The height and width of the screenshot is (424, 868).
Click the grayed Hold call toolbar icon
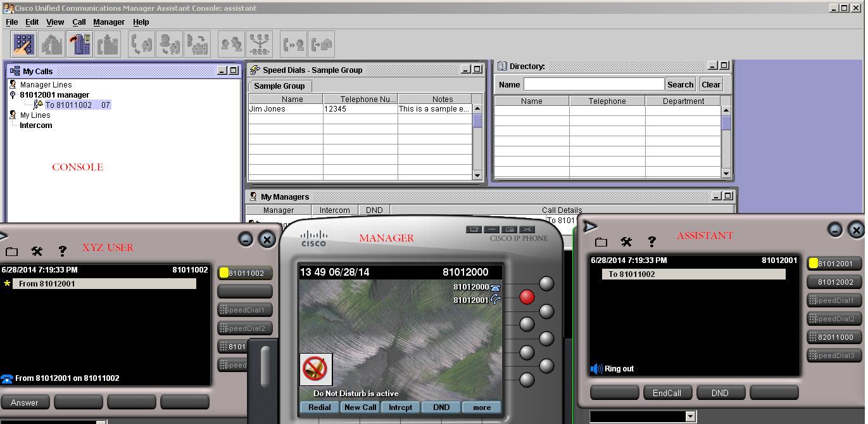click(x=108, y=44)
